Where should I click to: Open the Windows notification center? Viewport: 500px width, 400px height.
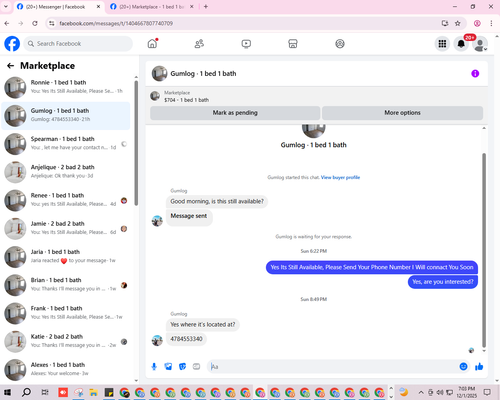[487, 392]
